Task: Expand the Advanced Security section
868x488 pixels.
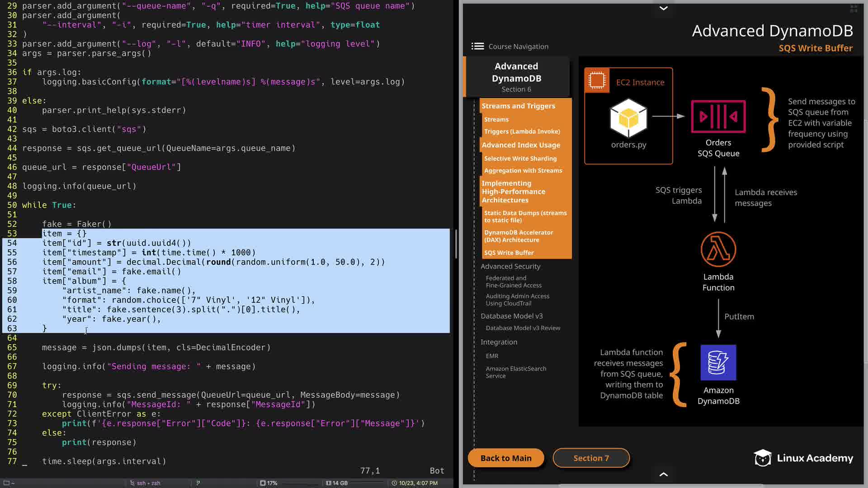Action: pos(510,267)
